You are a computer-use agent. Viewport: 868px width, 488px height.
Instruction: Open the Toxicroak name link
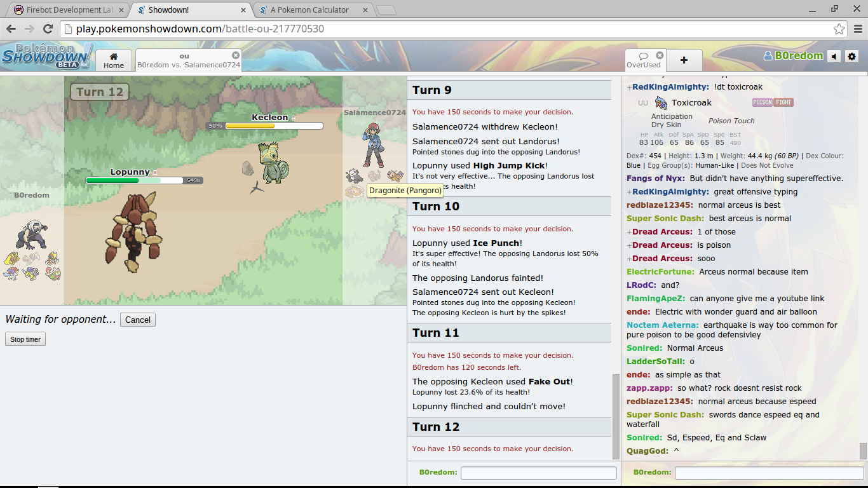click(691, 102)
